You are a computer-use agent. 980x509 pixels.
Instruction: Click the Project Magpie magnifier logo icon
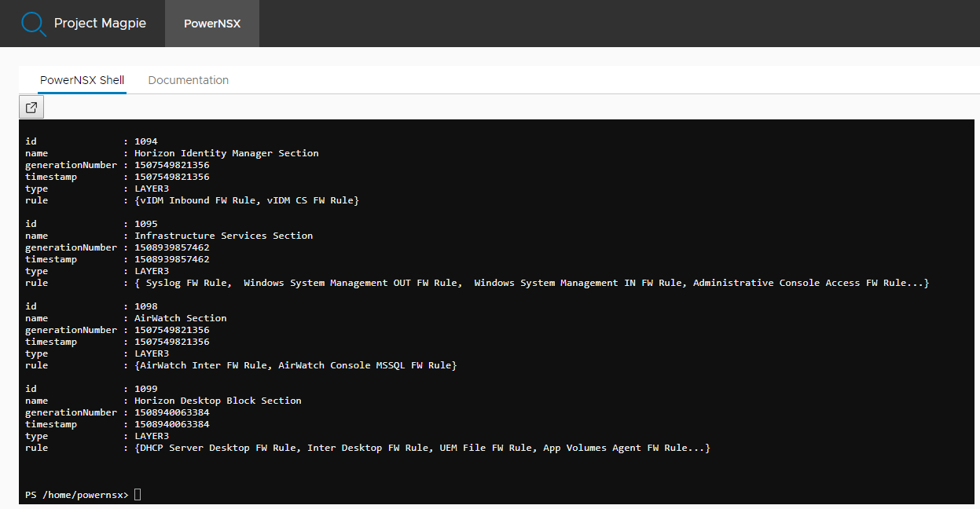coord(34,24)
